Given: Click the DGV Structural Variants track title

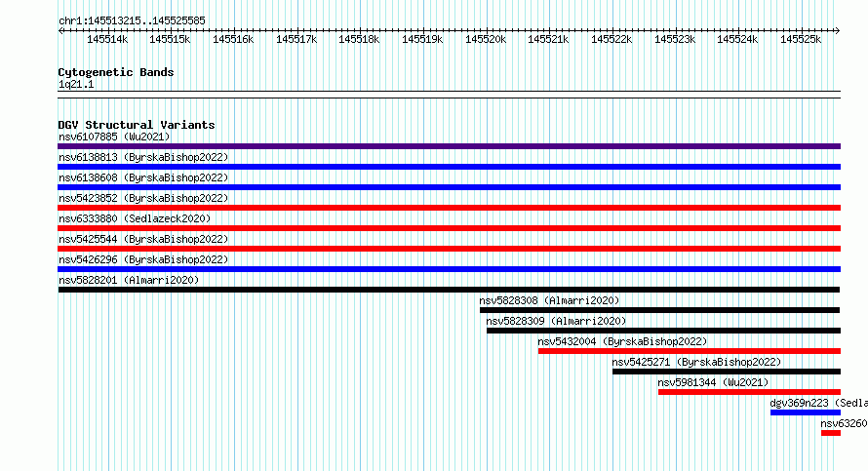Looking at the screenshot, I should (x=137, y=125).
